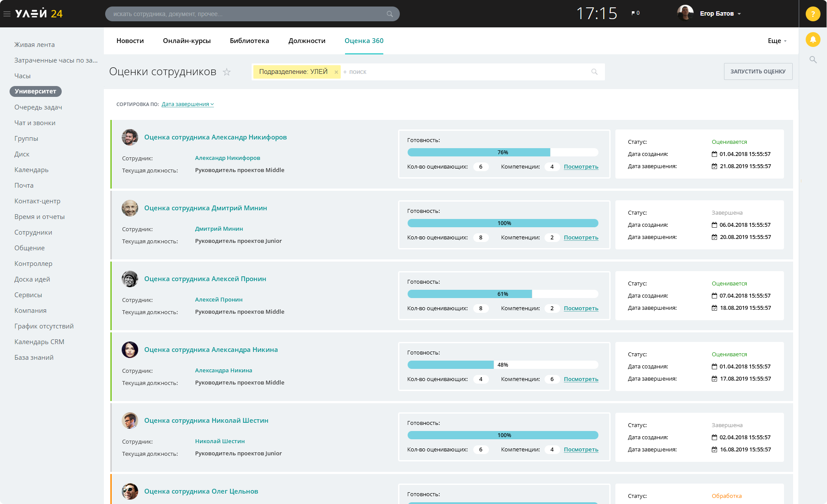Click Посмотреть link in Александра Никина card
827x504 pixels.
click(581, 379)
